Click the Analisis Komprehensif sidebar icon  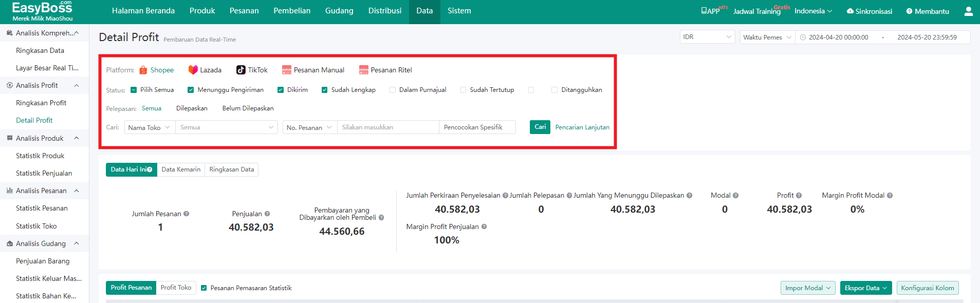pos(10,33)
